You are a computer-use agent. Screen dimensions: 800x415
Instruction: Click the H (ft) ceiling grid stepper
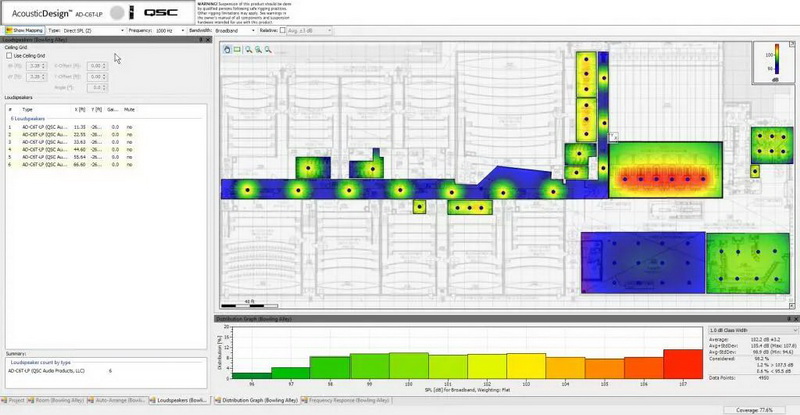[36, 77]
